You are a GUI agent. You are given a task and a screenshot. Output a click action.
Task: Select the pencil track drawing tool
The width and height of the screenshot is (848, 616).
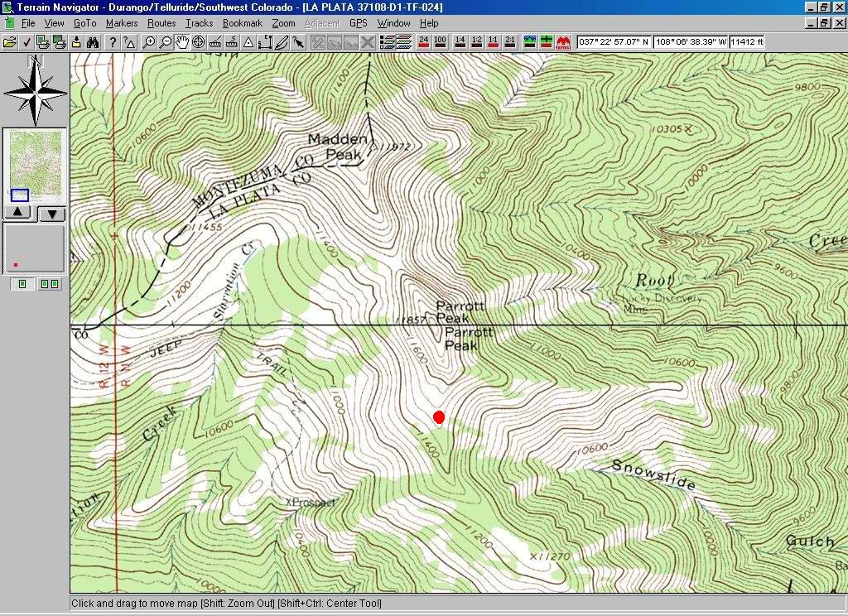point(282,42)
